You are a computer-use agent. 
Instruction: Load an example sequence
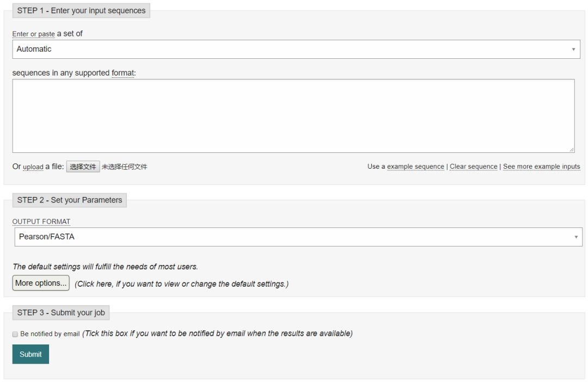pos(415,167)
